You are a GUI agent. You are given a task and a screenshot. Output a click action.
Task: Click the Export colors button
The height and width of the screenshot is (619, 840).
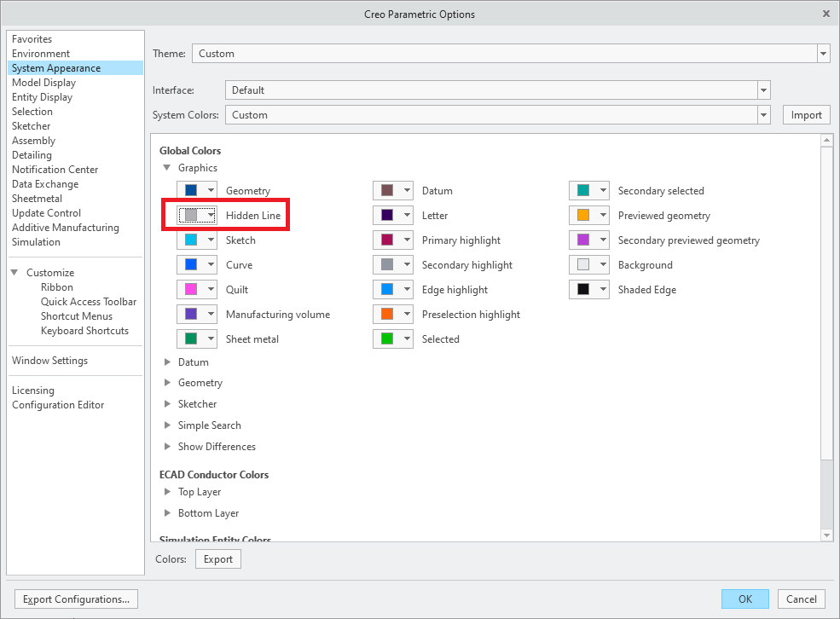tap(218, 559)
